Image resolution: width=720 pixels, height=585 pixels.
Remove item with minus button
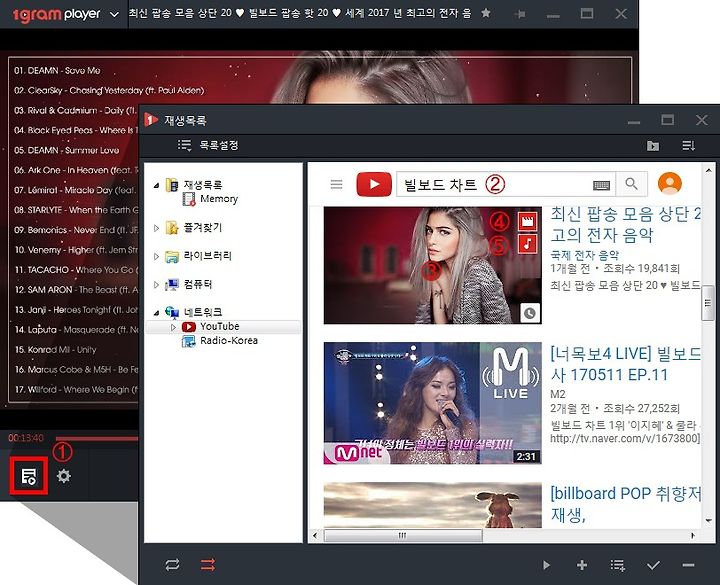[688, 565]
